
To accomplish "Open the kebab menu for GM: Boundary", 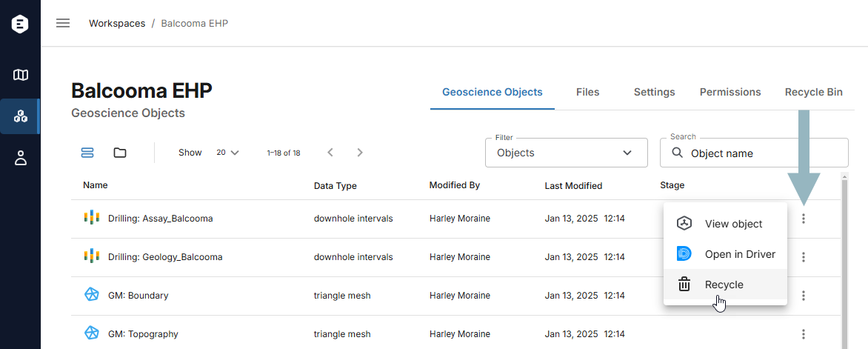I will coord(804,296).
